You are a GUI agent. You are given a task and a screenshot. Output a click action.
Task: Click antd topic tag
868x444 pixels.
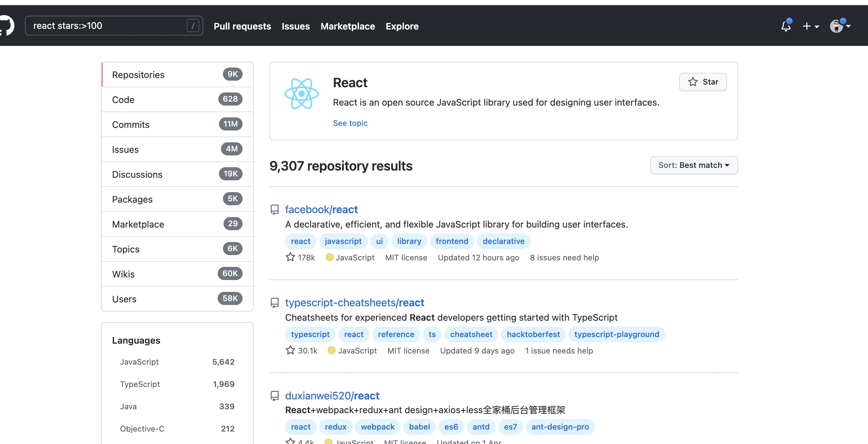click(481, 427)
